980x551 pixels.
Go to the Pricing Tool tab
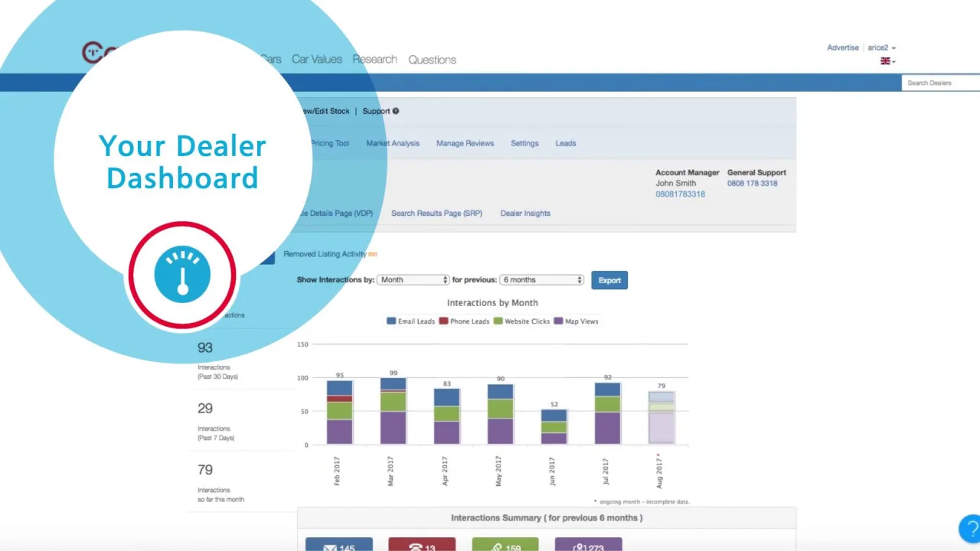point(330,143)
